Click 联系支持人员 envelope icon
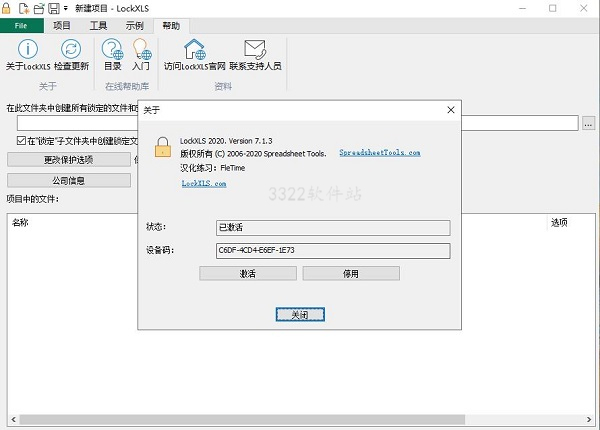 [255, 49]
